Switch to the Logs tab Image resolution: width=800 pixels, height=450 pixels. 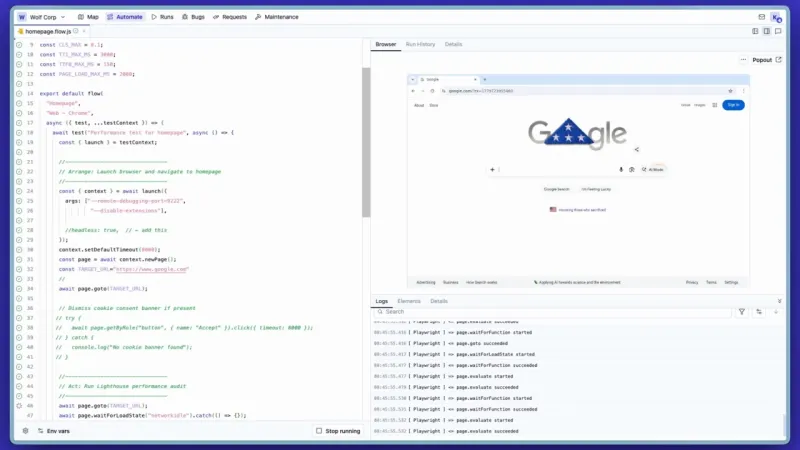pos(382,301)
